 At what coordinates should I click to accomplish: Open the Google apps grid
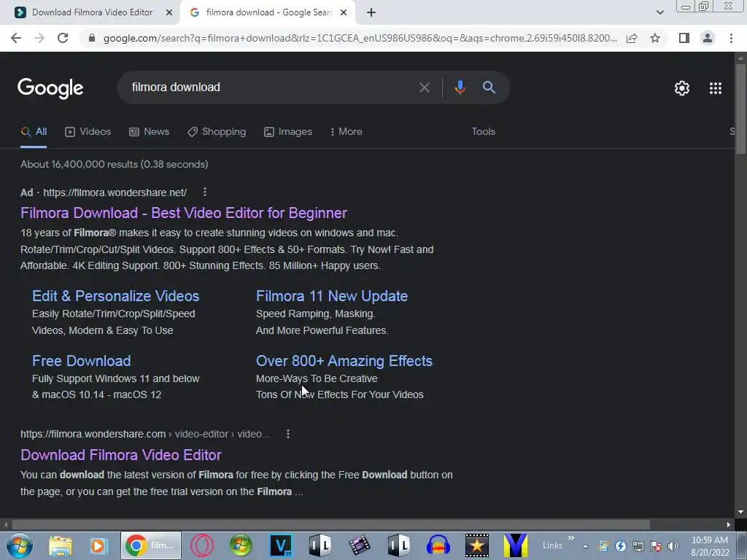(x=715, y=88)
